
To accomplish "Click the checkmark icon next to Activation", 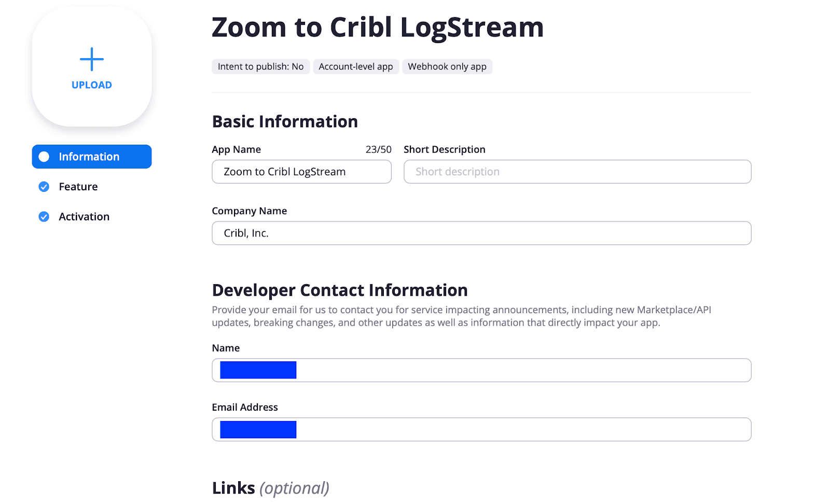I will (44, 217).
